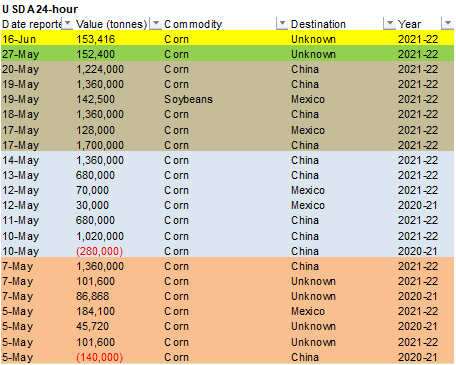
Task: Click year 2021-22 in the 1,700,000 row
Action: pos(418,145)
